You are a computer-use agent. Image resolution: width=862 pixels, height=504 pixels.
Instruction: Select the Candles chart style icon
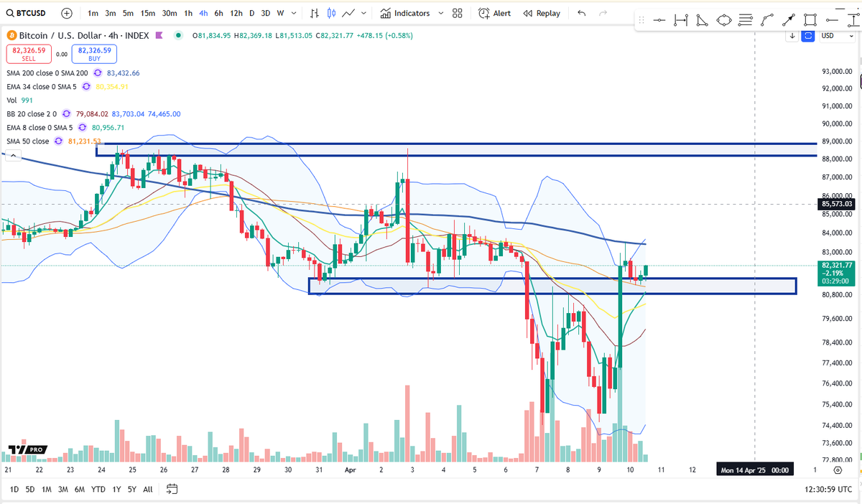click(x=331, y=13)
